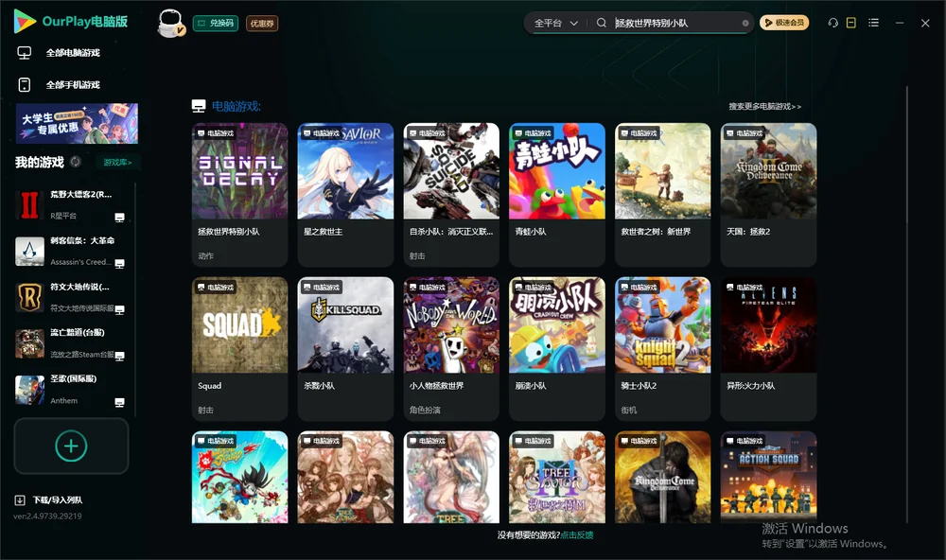Open the headset customer service icon
946x560 pixels.
(832, 23)
